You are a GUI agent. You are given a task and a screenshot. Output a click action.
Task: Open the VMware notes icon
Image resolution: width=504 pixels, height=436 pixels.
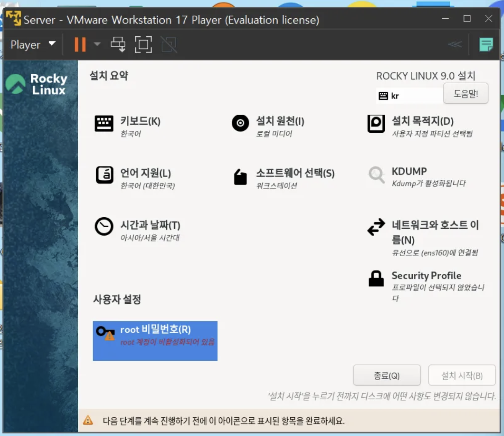pyautogui.click(x=486, y=45)
